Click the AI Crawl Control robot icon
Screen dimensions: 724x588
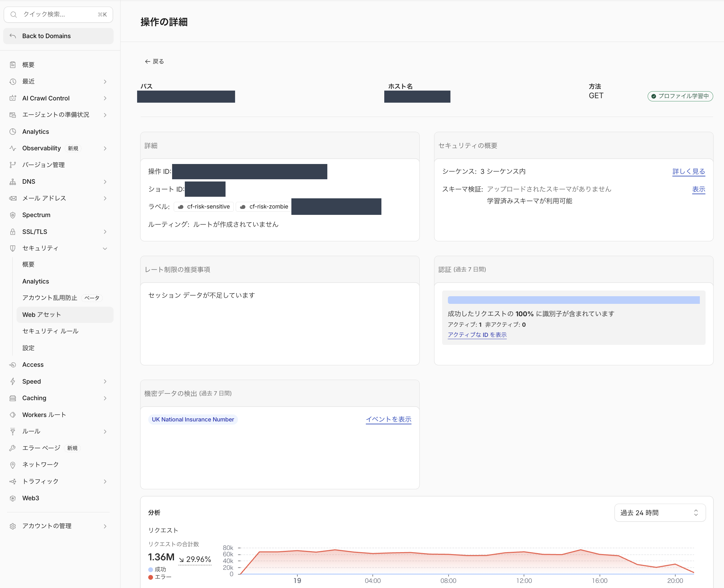pyautogui.click(x=13, y=98)
